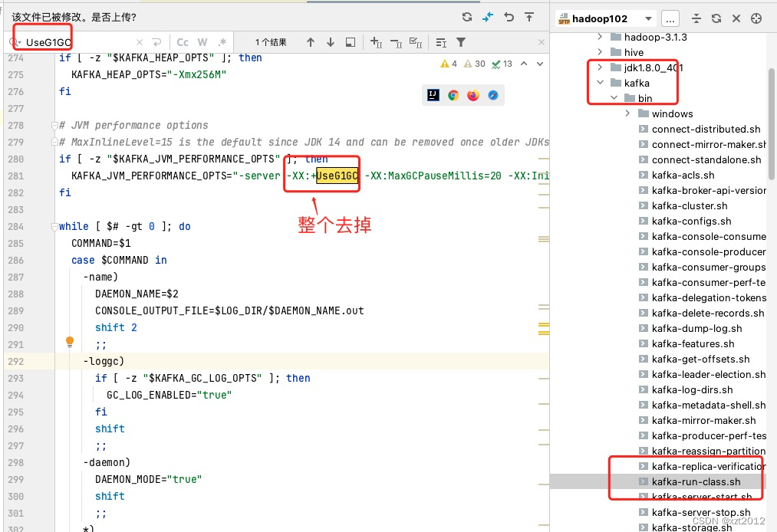Screen dimensions: 777x532
Task: Toggle Words (W) search option
Action: point(202,43)
